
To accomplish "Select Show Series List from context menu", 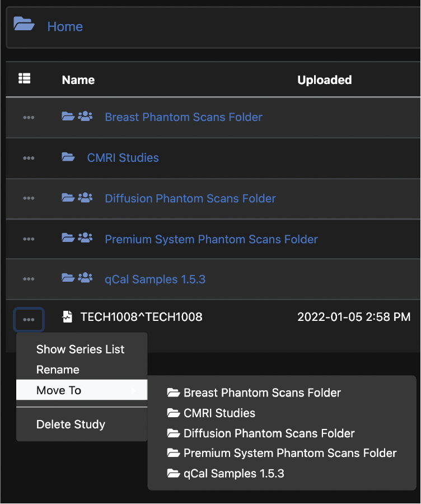I will [80, 349].
